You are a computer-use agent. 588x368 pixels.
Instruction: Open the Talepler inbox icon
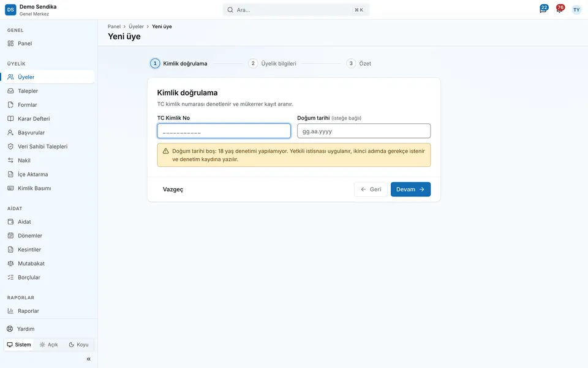(10, 91)
